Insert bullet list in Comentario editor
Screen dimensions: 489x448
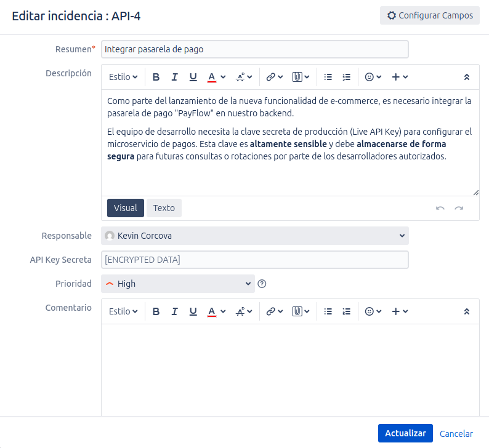[328, 311]
